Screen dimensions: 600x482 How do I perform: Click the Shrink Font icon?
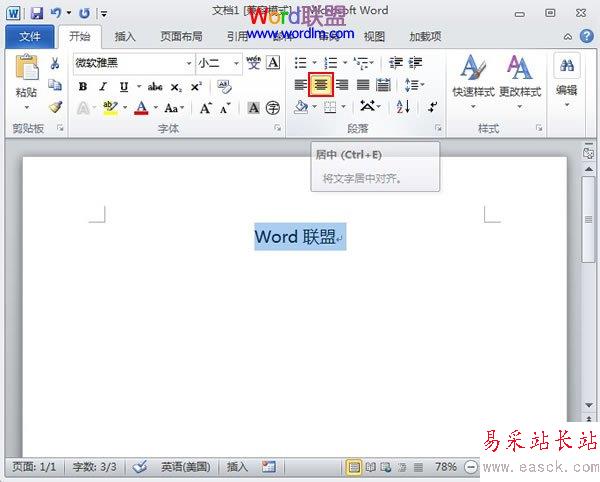tap(225, 108)
